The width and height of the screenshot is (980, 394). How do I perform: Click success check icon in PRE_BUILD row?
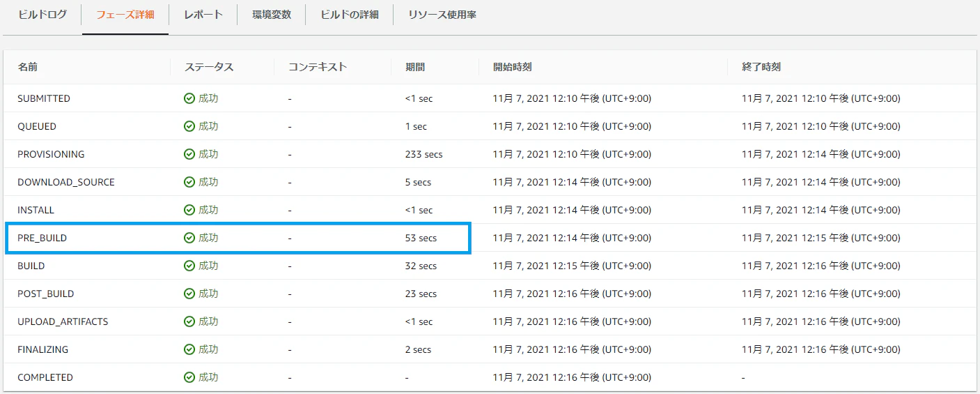coord(189,238)
